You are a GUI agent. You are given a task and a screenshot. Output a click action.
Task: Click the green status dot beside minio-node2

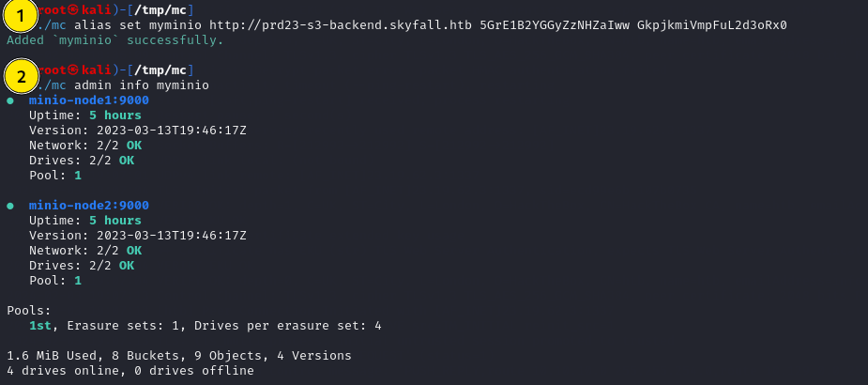10,206
